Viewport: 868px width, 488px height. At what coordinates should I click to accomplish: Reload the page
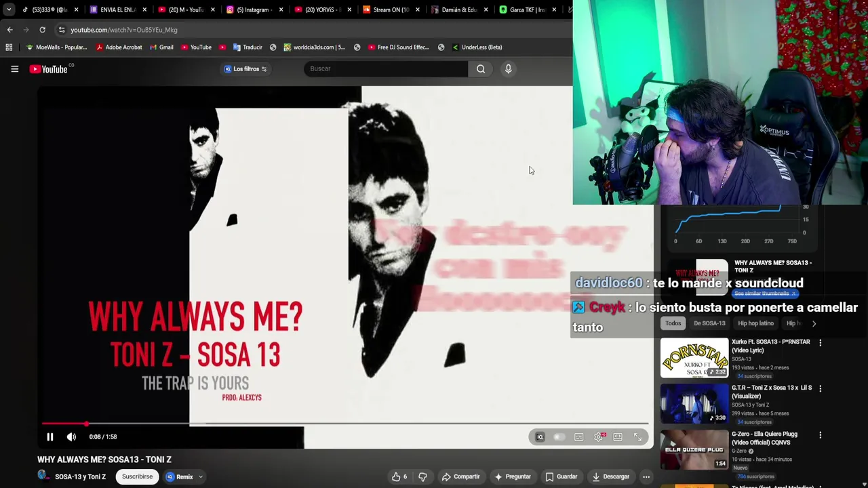(x=42, y=30)
